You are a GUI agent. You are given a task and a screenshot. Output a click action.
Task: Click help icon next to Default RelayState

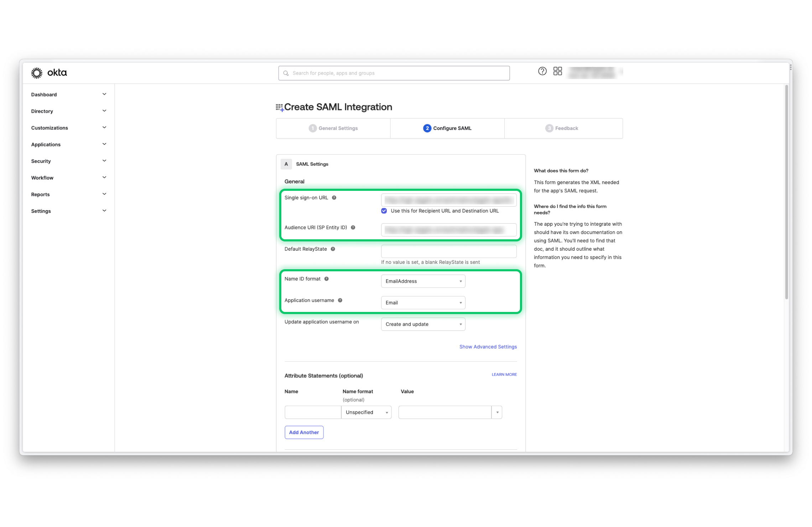click(x=333, y=249)
